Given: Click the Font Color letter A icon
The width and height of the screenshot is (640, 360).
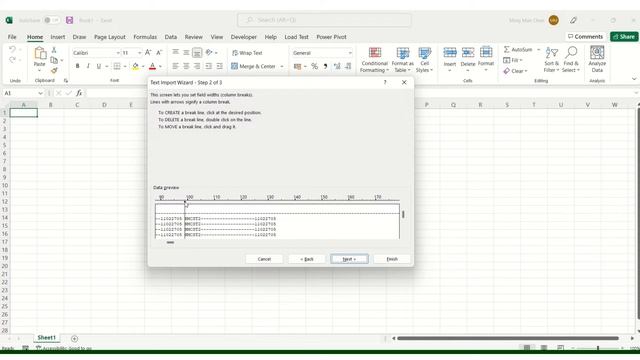Looking at the screenshot, I should (152, 66).
